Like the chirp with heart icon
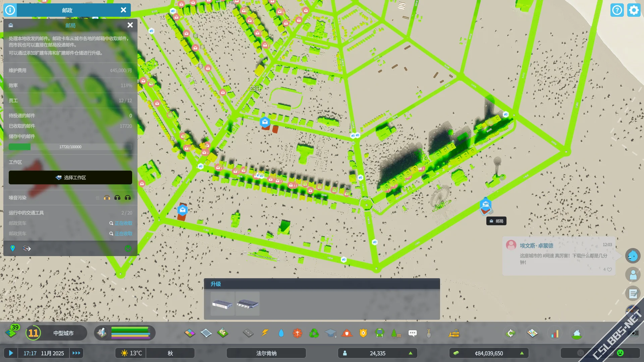 (x=609, y=269)
